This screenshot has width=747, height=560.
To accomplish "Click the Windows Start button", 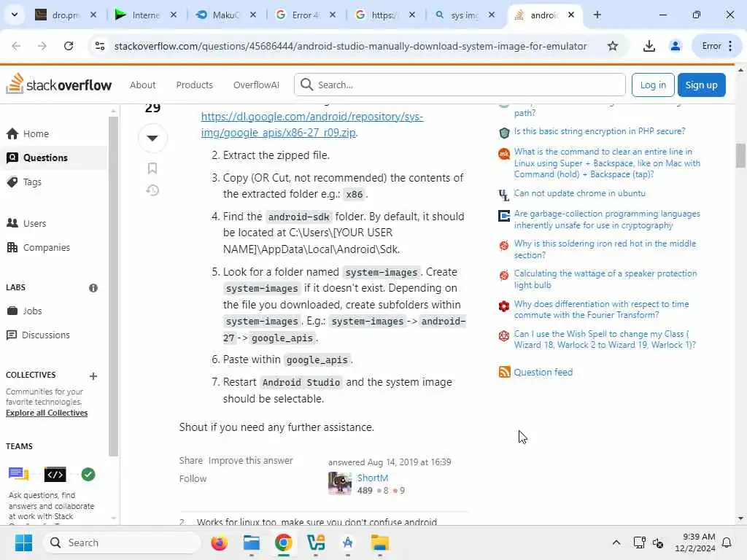I will pos(23,542).
